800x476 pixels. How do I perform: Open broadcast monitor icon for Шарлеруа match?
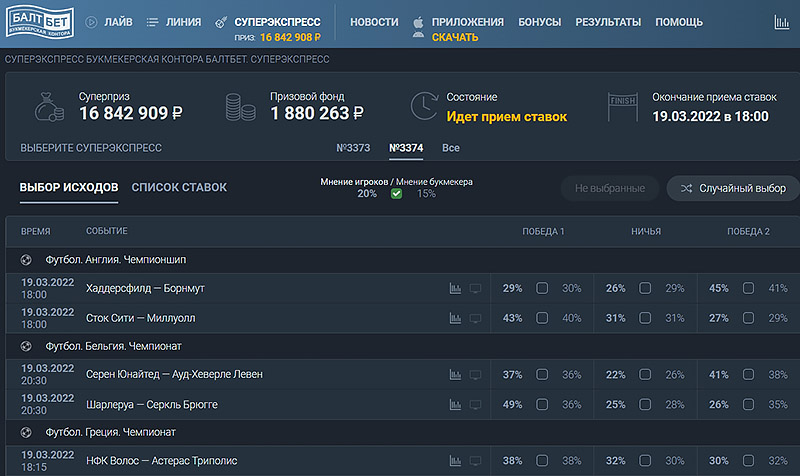click(x=475, y=405)
